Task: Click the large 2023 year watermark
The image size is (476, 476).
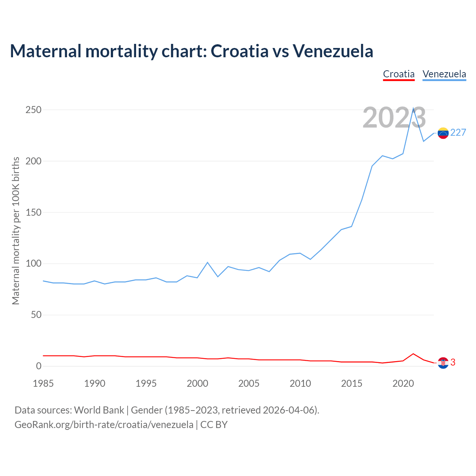Action: tap(394, 118)
